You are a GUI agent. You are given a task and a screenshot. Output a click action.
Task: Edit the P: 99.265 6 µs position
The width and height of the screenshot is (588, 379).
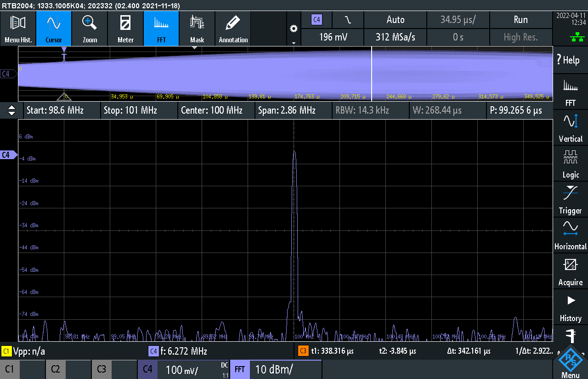[x=520, y=110]
